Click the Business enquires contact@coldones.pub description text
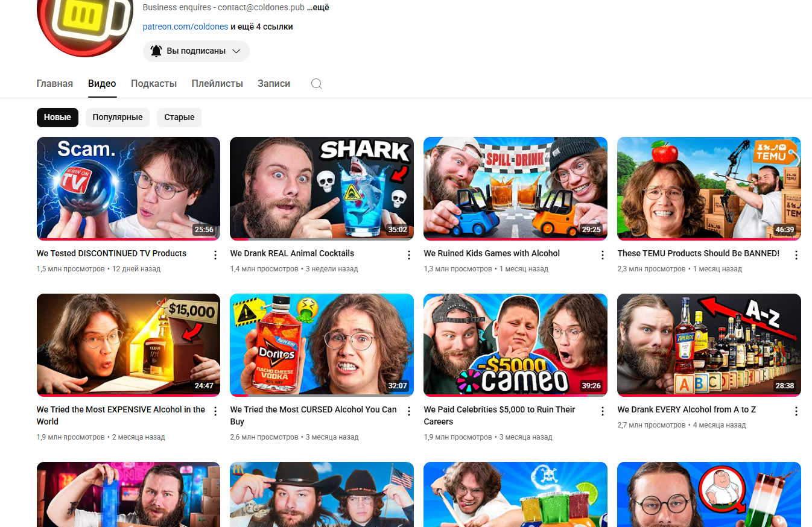This screenshot has width=812, height=527. [224, 8]
